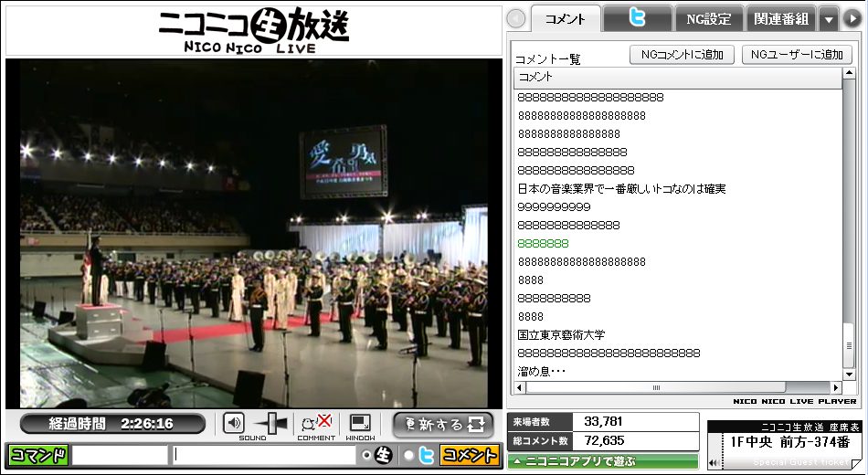Select the comment 国立東京藝術大学
The image size is (868, 475).
561,335
